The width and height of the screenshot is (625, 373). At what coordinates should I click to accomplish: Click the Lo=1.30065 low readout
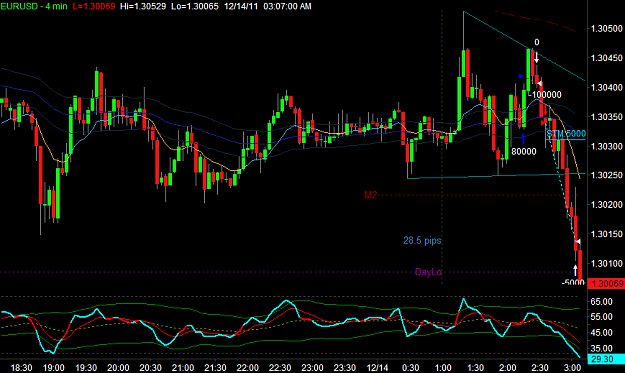[x=195, y=6]
